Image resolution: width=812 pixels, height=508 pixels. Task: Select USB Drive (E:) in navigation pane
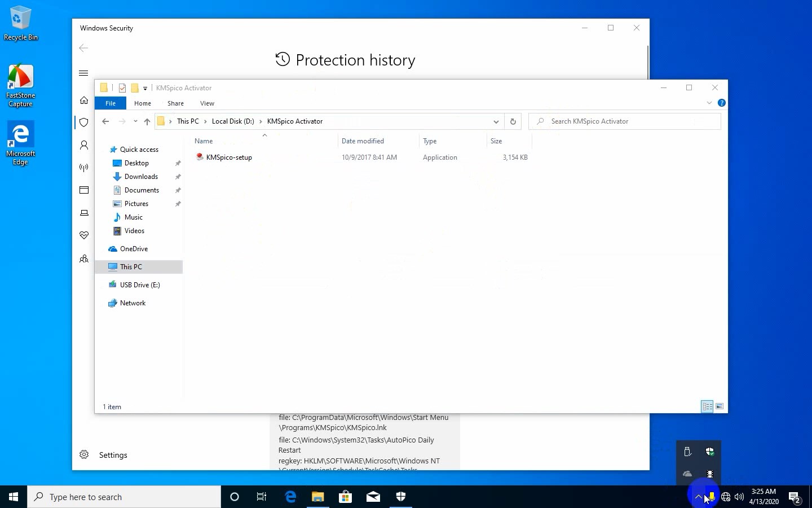point(140,285)
